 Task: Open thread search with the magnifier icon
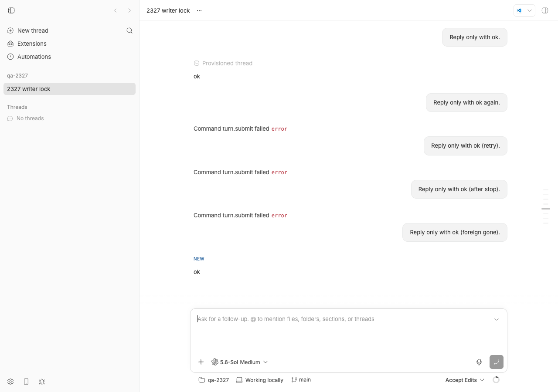click(x=129, y=30)
